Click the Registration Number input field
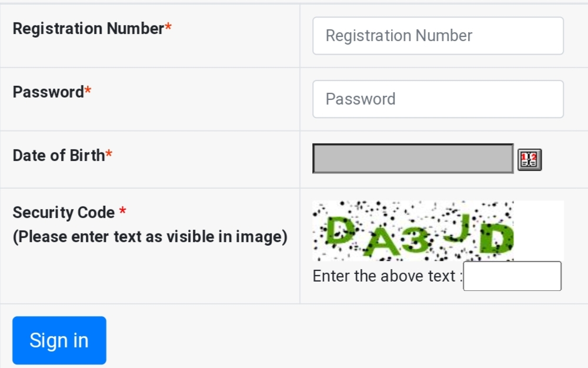The width and height of the screenshot is (588, 368). click(438, 36)
